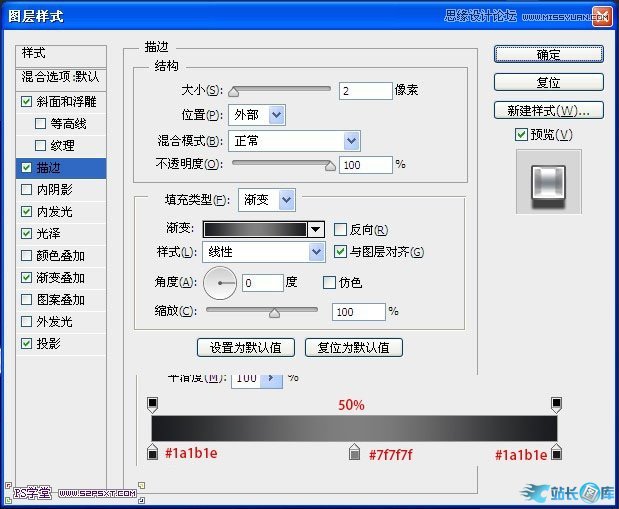Enable the 反向 reverse checkbox
619x509 pixels.
point(341,229)
